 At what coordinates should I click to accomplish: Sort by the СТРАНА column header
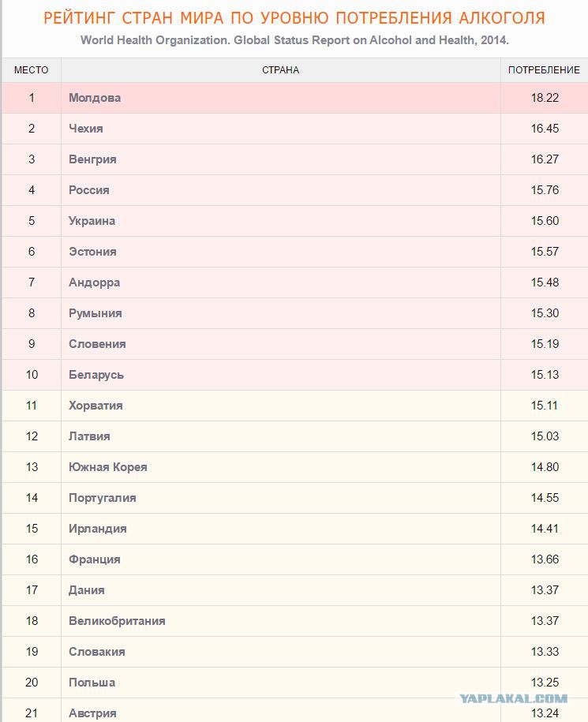click(x=280, y=70)
